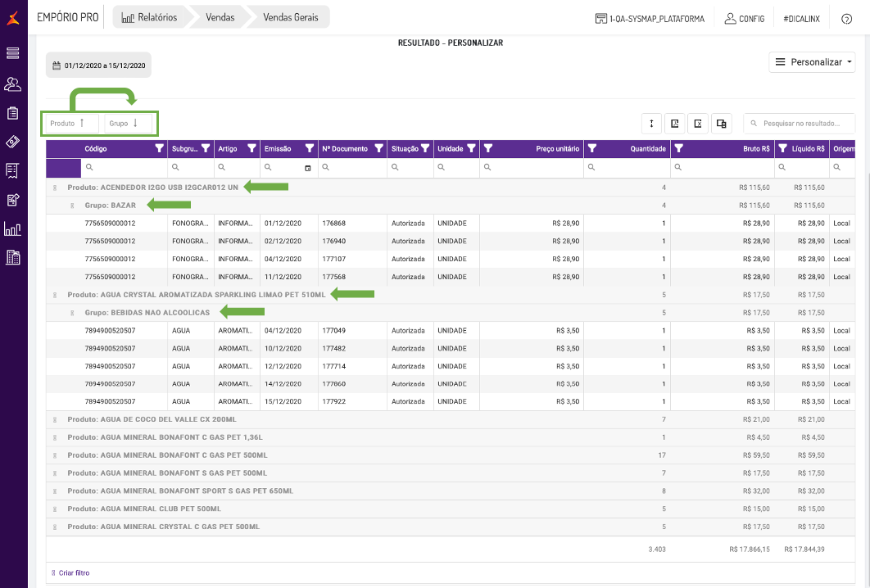
Task: Open the help question mark icon
Action: pos(846,19)
